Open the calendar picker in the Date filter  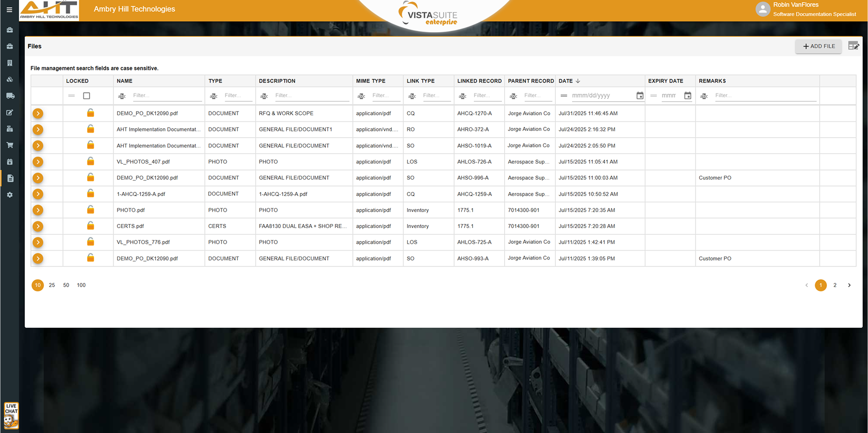(640, 96)
